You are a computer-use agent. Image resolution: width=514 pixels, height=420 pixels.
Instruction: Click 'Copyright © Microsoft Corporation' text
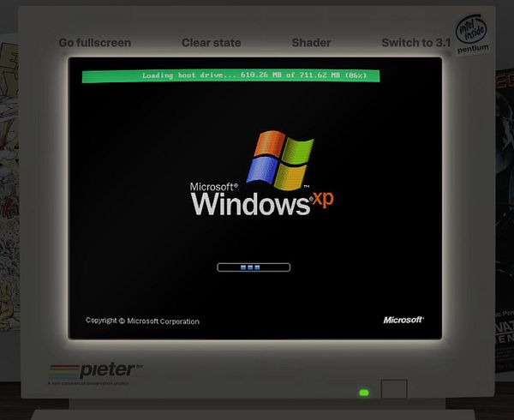(x=142, y=321)
